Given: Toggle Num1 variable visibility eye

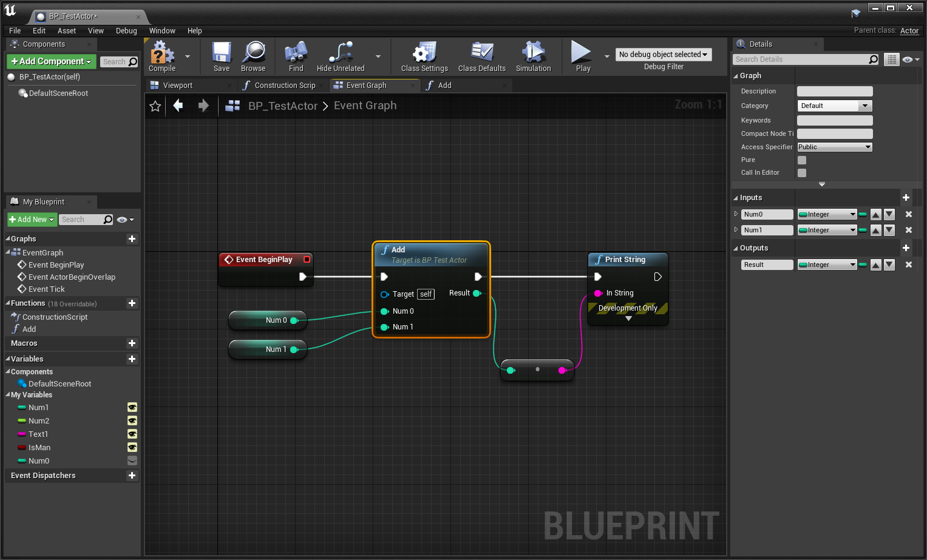Looking at the screenshot, I should point(132,408).
